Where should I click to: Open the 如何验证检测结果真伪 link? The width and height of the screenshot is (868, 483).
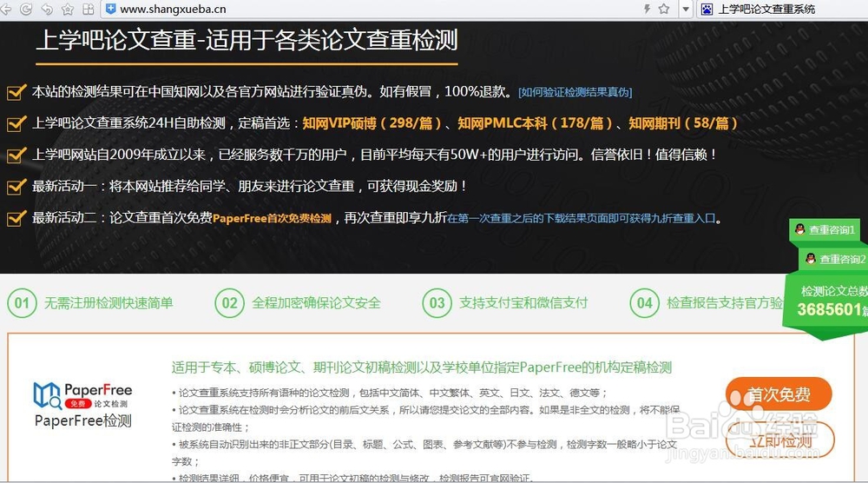tap(575, 92)
